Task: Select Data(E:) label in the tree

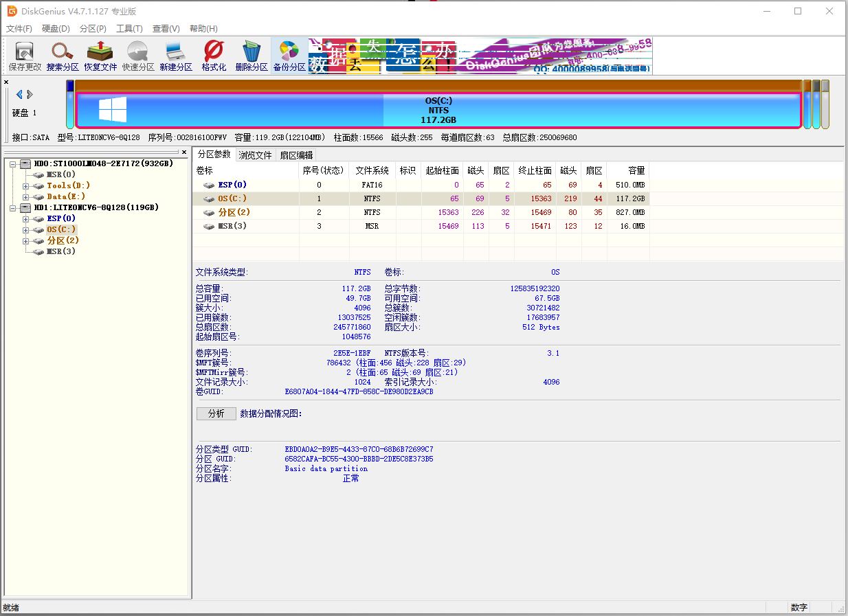Action: point(66,196)
